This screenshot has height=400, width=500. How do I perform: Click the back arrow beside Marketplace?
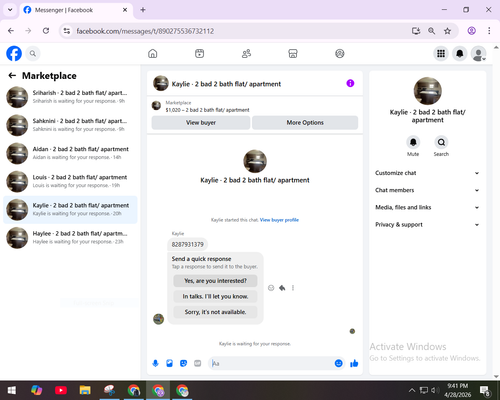12,76
